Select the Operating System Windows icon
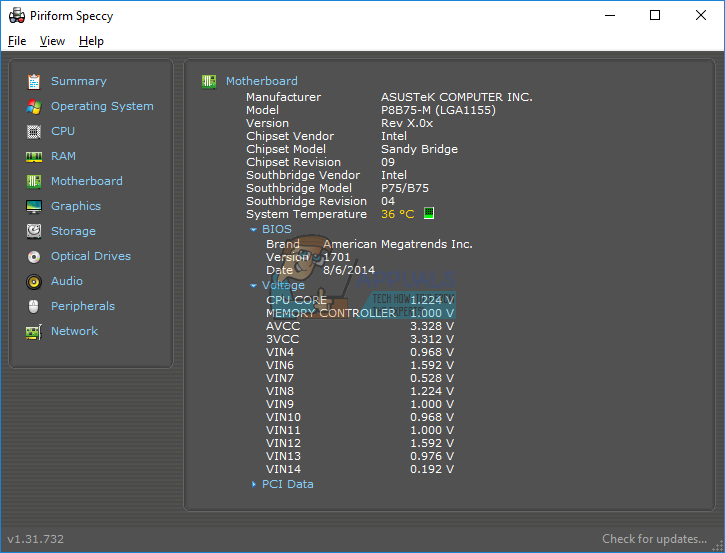Screen dimensions: 725x553 pos(34,106)
